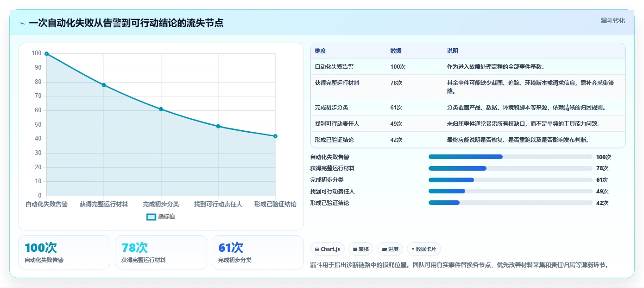Image resolution: width=644 pixels, height=288 pixels.
Task: Click table cell 获得完整运行材料
Action: (337, 83)
